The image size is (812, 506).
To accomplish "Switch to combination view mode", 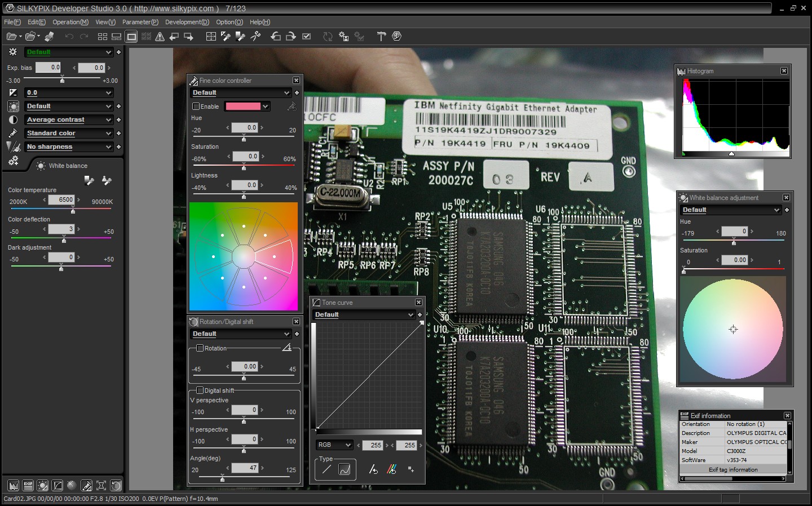I will click(116, 37).
